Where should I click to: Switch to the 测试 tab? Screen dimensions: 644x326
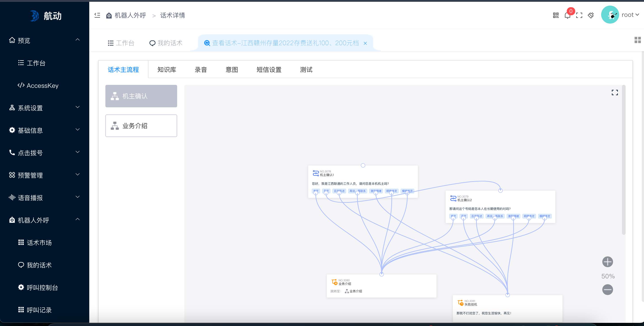pyautogui.click(x=306, y=70)
